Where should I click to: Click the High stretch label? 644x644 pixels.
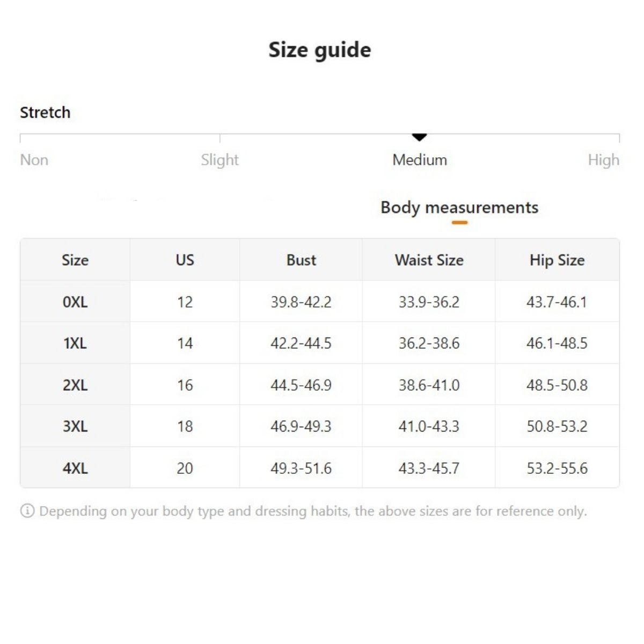pyautogui.click(x=603, y=160)
